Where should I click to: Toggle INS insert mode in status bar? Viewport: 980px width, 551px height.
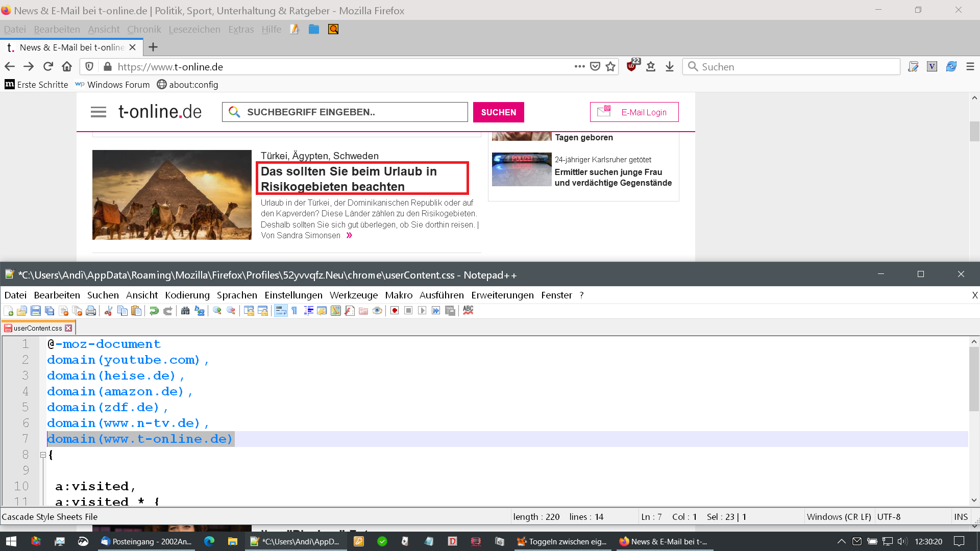961,517
